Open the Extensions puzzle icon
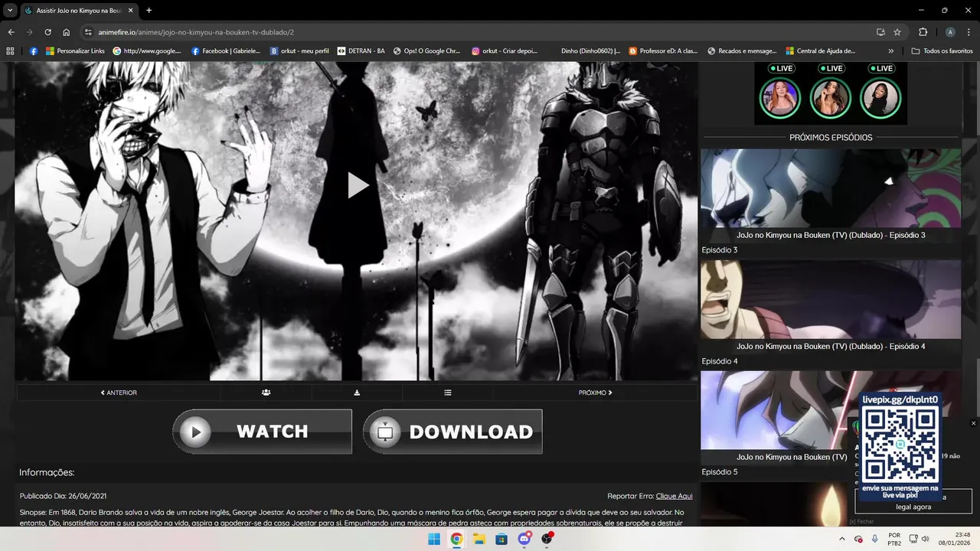Screen dimensions: 980x551 923,32
